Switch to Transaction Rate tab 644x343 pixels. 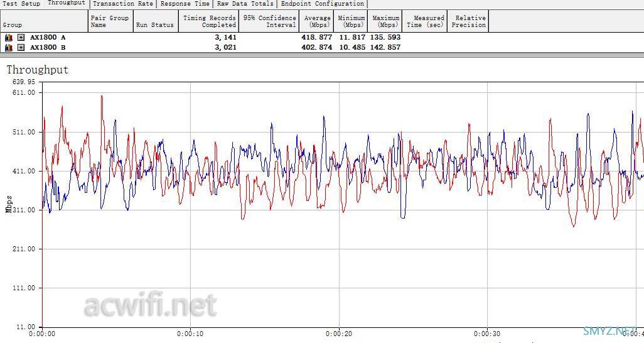123,4
